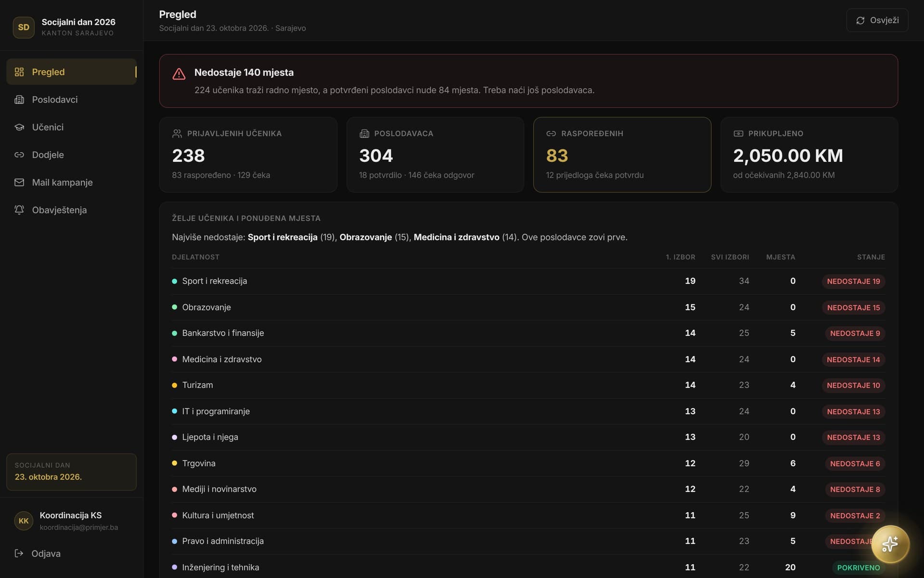
Task: Click Koordinacija KS account name
Action: tap(71, 515)
